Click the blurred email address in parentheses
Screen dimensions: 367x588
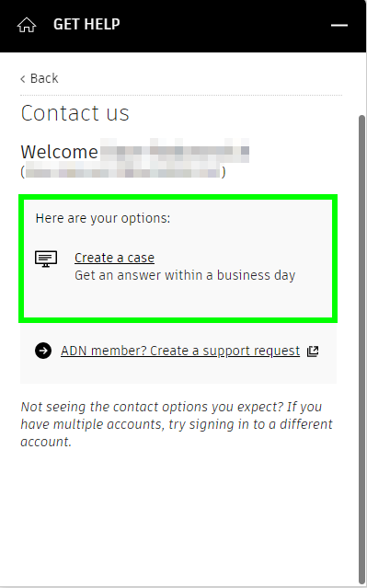[x=123, y=172]
